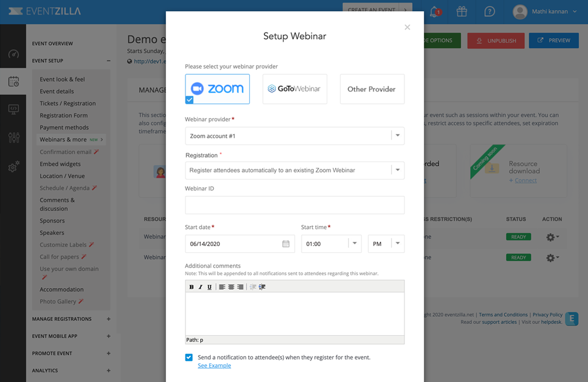Open Registration Form page

[64, 116]
